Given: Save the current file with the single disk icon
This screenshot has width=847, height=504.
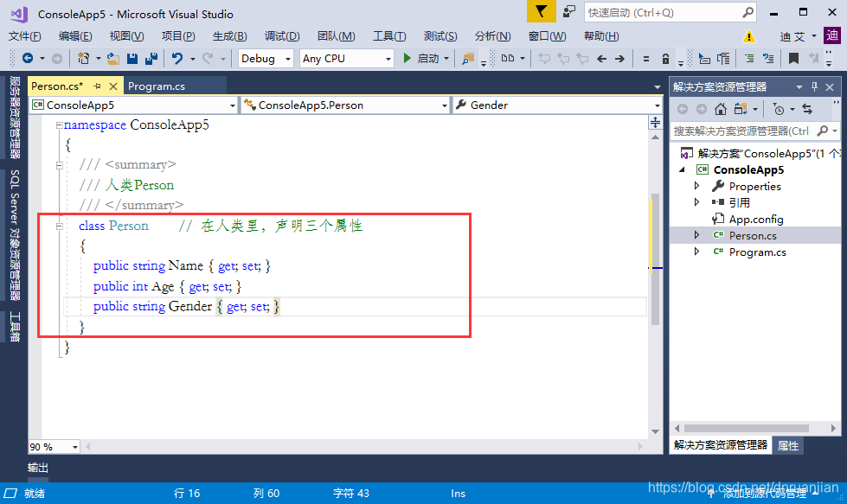Looking at the screenshot, I should point(132,58).
